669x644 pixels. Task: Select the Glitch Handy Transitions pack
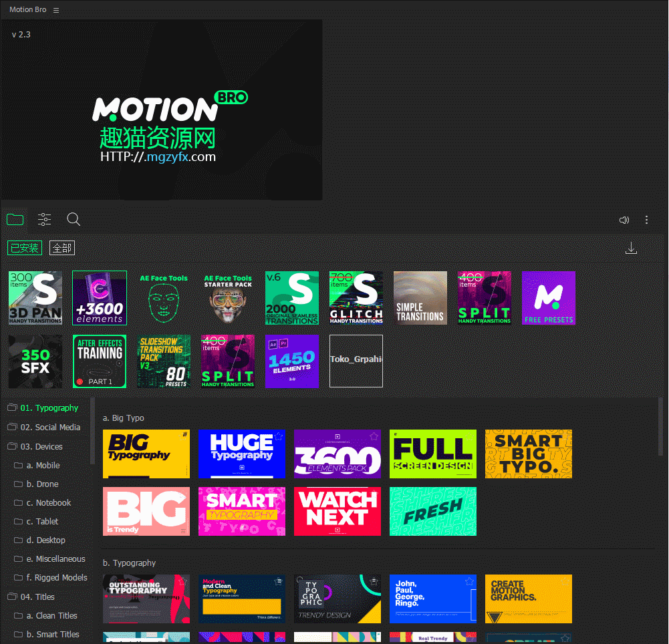tap(356, 298)
